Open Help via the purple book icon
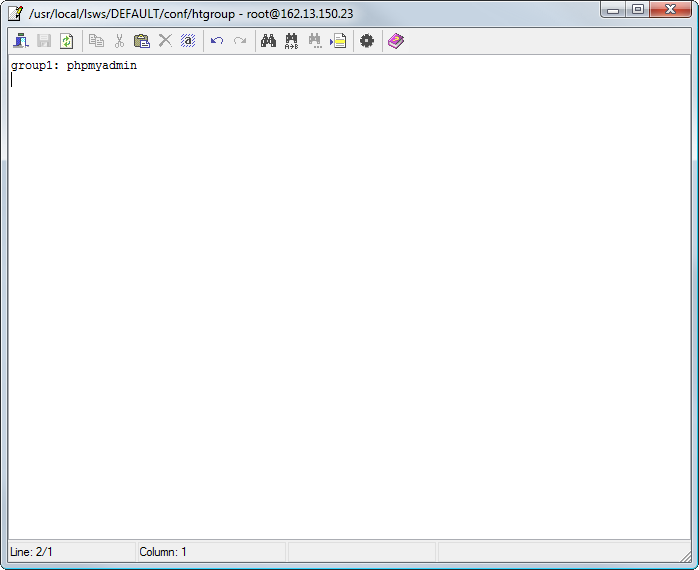 coord(396,41)
